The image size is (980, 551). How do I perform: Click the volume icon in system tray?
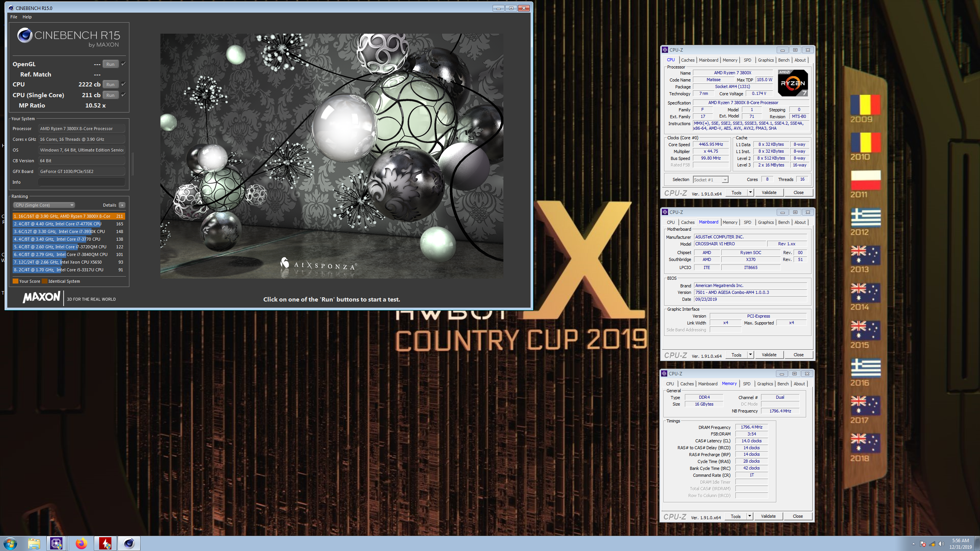click(941, 544)
